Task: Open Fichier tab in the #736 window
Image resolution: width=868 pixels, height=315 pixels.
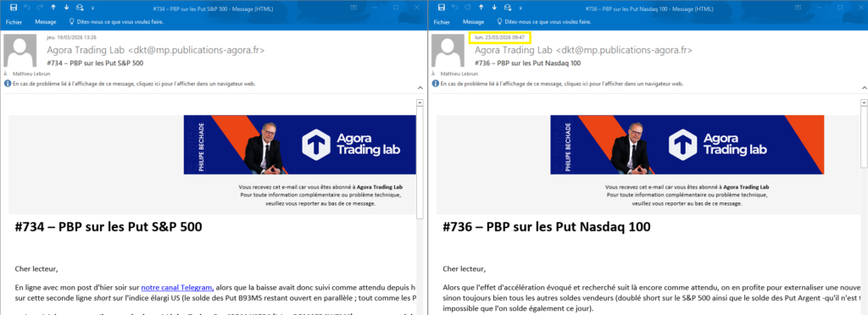Action: (442, 22)
